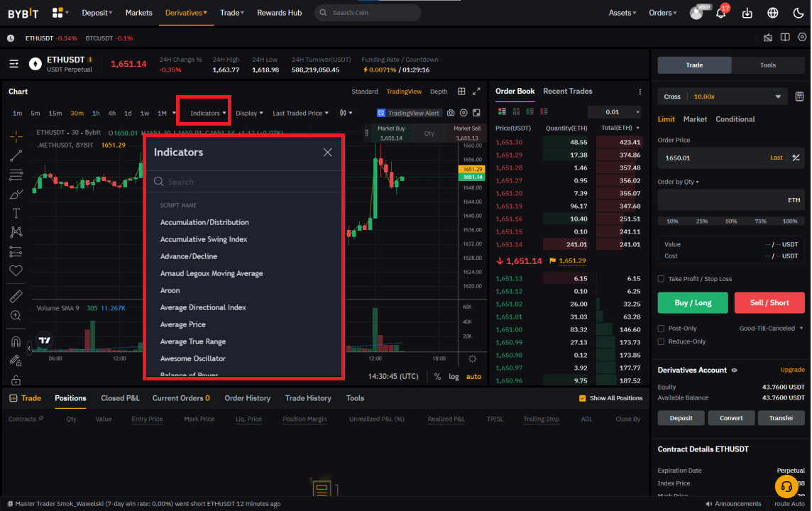Expand the Order by Qty selector
Image resolution: width=812 pixels, height=511 pixels.
678,182
